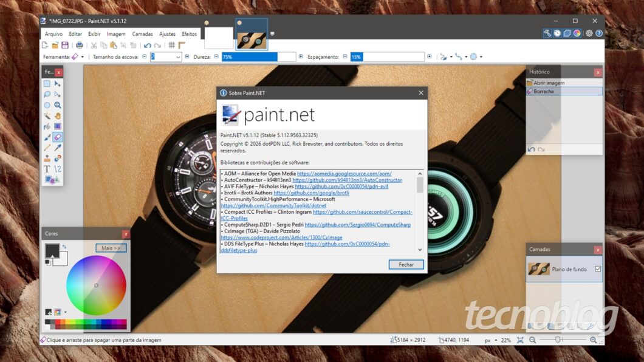Toggle the rulers display
The width and height of the screenshot is (644, 362).
[x=182, y=45]
